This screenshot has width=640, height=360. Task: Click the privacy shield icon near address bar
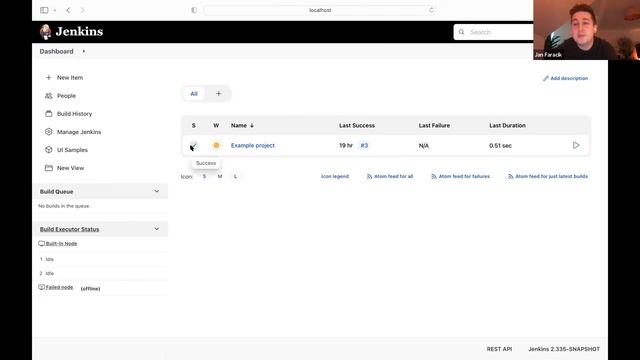(194, 10)
